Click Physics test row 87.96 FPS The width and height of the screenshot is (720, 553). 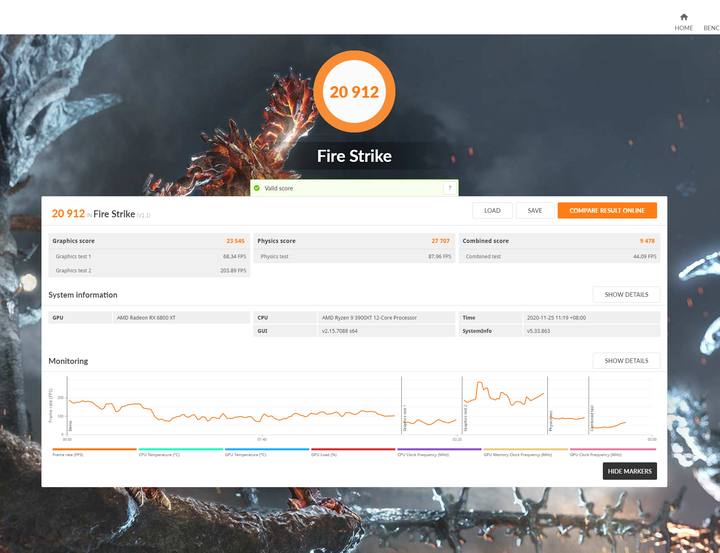(354, 256)
